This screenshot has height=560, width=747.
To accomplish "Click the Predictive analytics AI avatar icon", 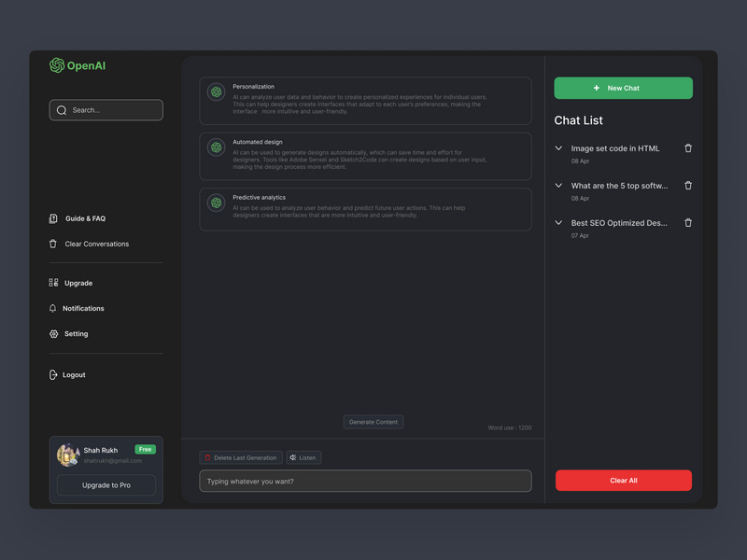I will click(216, 203).
